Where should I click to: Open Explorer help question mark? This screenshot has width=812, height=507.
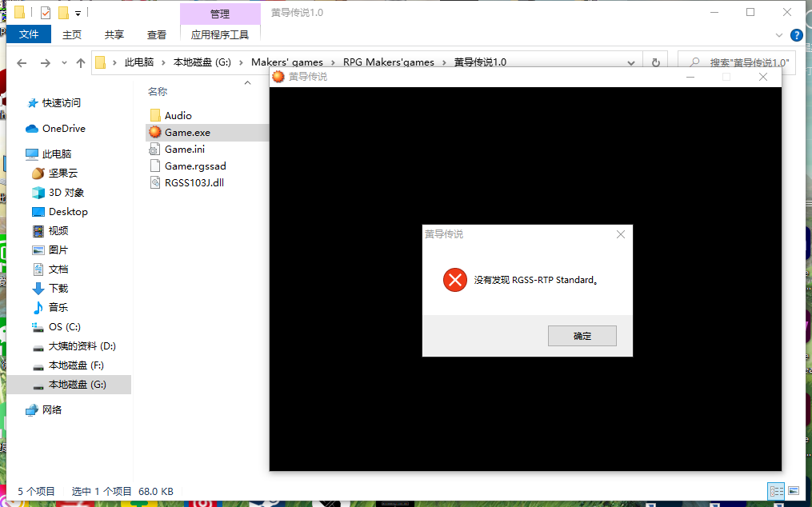(797, 35)
